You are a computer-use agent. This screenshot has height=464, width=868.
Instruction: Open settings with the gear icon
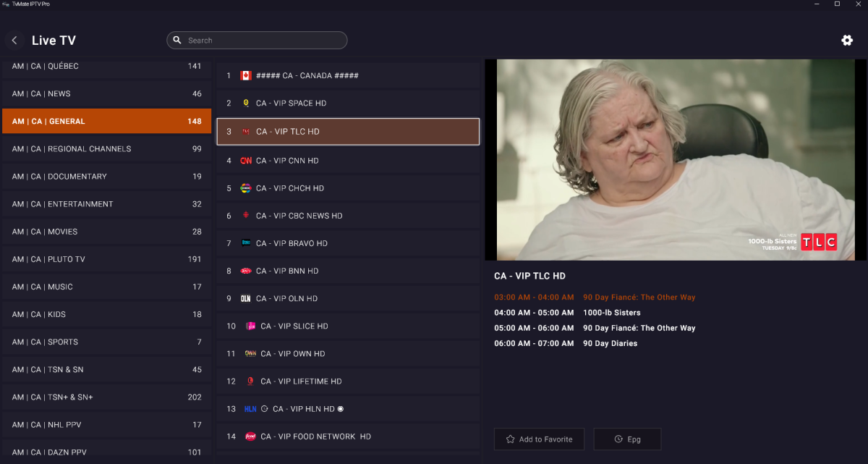point(846,41)
